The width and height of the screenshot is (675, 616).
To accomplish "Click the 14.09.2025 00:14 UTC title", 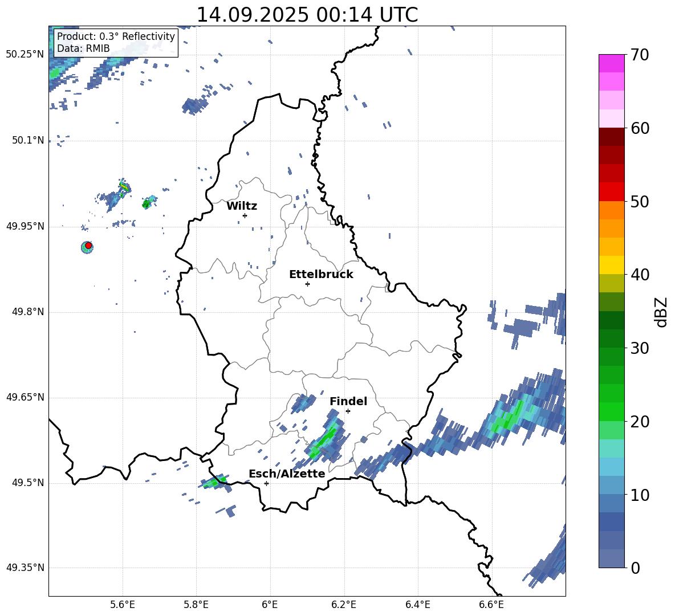I will 307,15.
